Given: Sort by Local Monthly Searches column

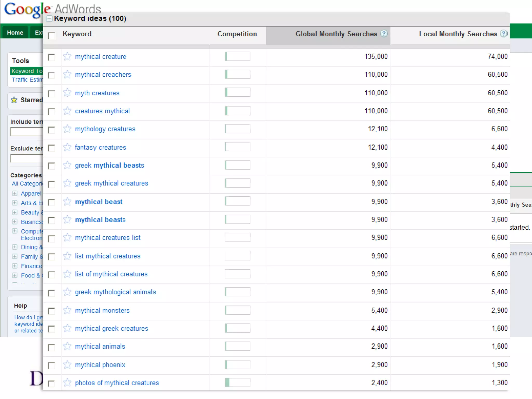Looking at the screenshot, I should 458,34.
